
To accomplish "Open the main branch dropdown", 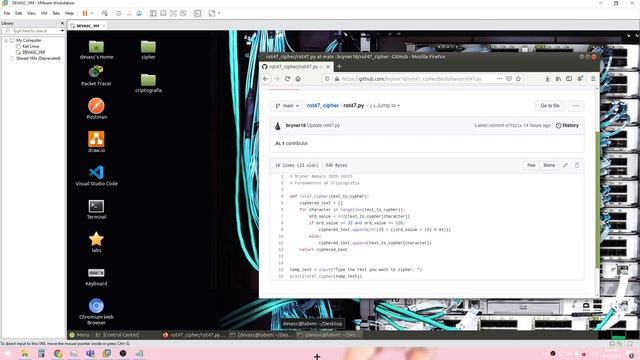I will tap(287, 106).
